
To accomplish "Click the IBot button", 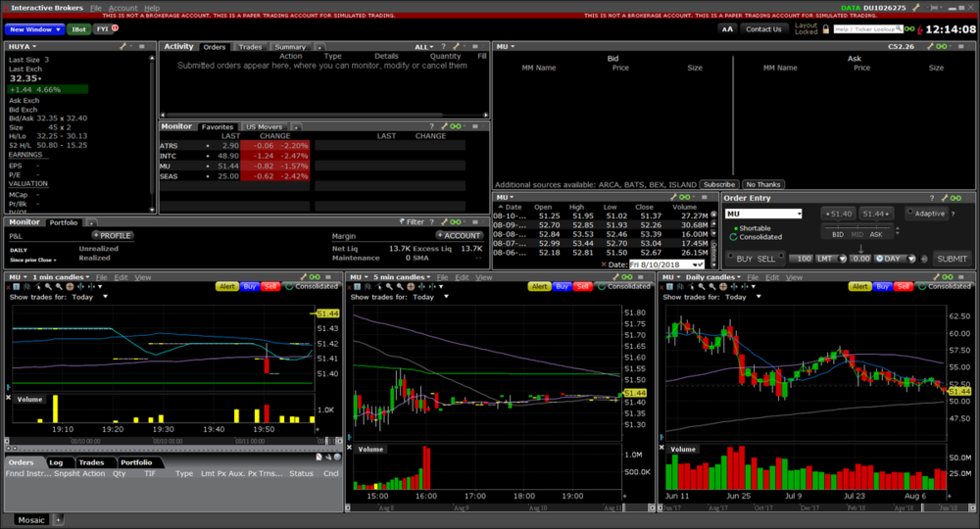I will point(78,29).
